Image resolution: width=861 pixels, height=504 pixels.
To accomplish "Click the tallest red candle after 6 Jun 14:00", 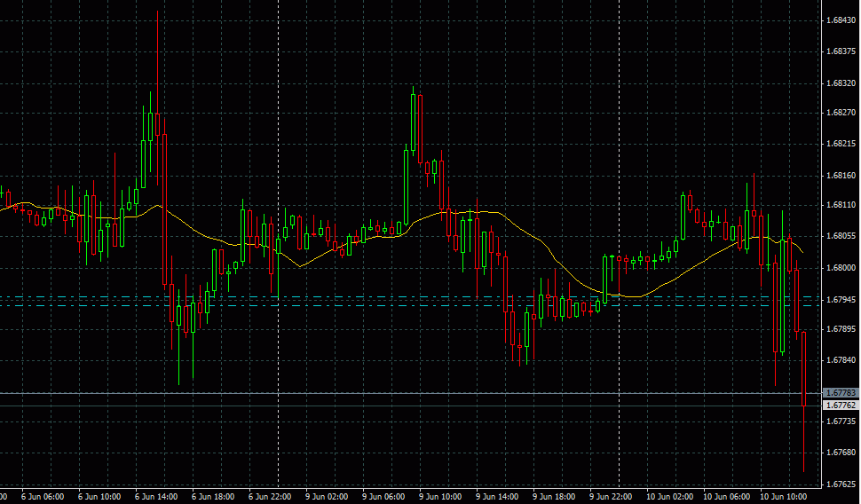I will (x=164, y=209).
